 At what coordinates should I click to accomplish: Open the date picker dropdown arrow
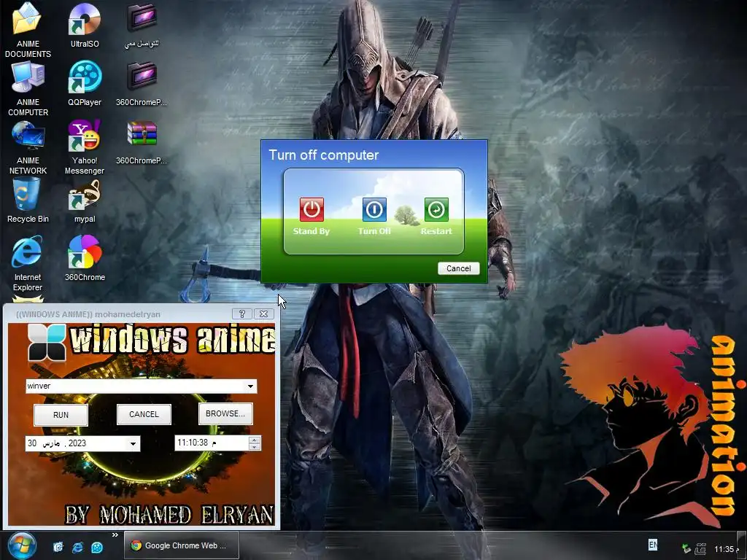pyautogui.click(x=133, y=444)
